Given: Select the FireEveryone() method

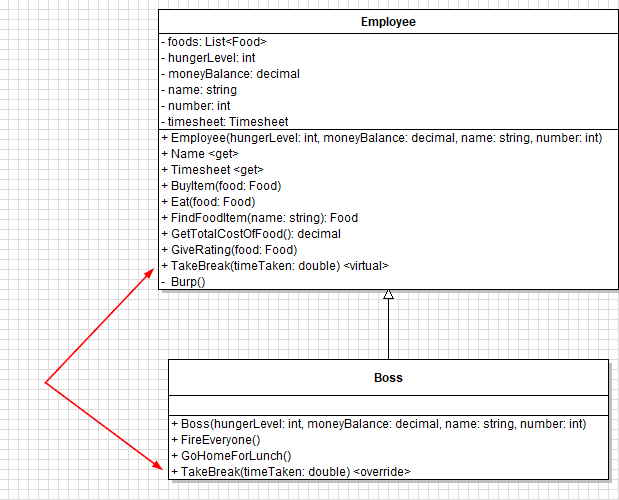Looking at the screenshot, I should click(x=215, y=439).
